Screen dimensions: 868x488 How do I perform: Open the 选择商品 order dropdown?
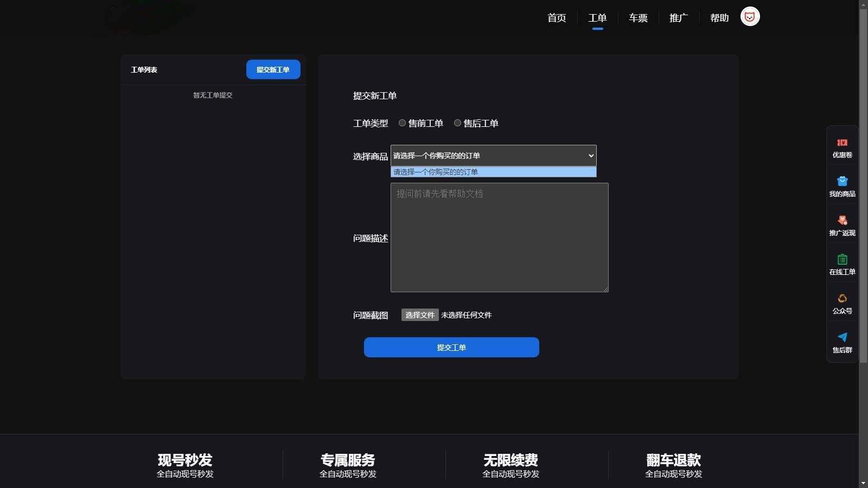click(493, 156)
